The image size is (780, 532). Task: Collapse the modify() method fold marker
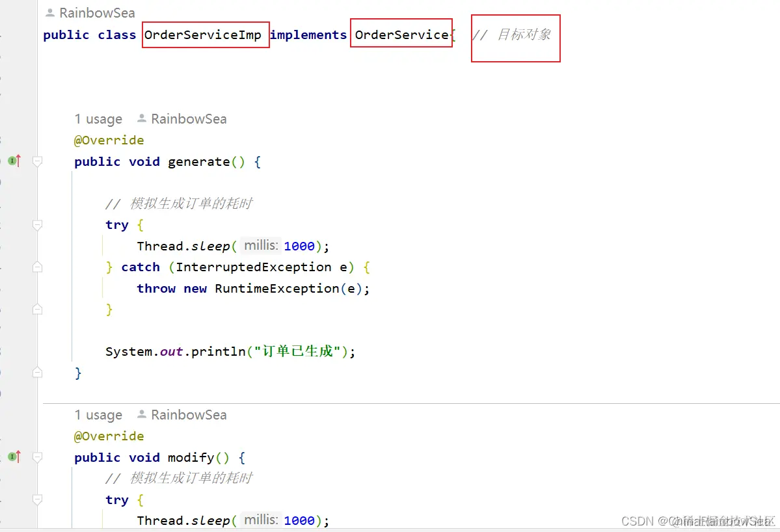37,457
